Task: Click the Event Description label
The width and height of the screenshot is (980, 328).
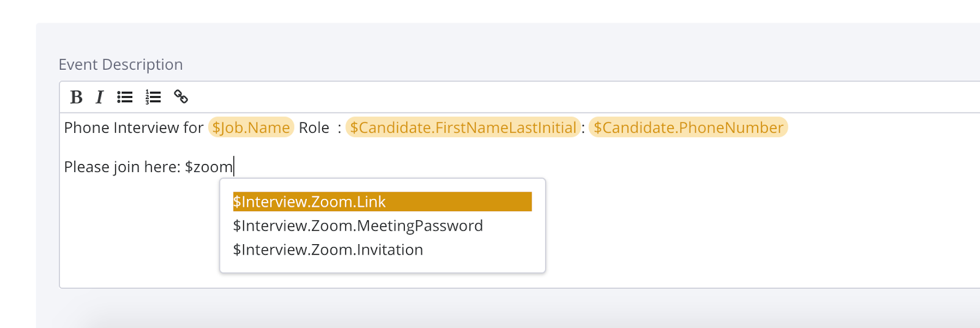Action: 121,64
